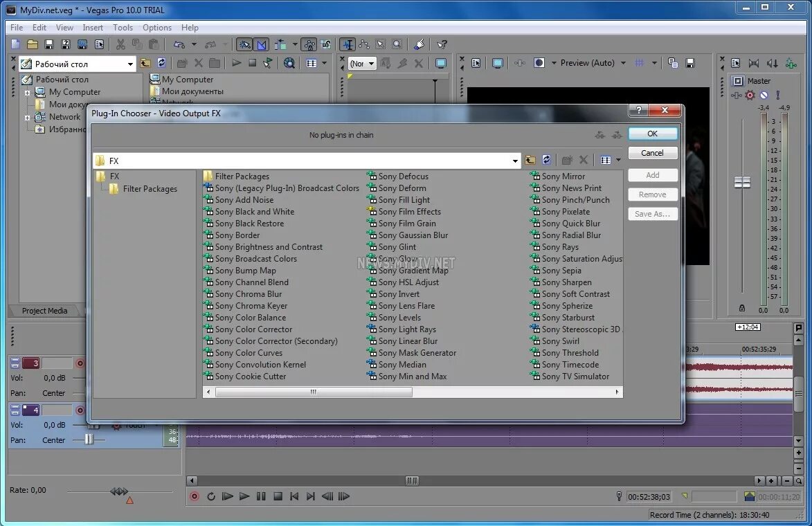Viewport: 812px width, 526px height.
Task: Toggle Dim Output in Master Bus
Action: tap(772, 63)
